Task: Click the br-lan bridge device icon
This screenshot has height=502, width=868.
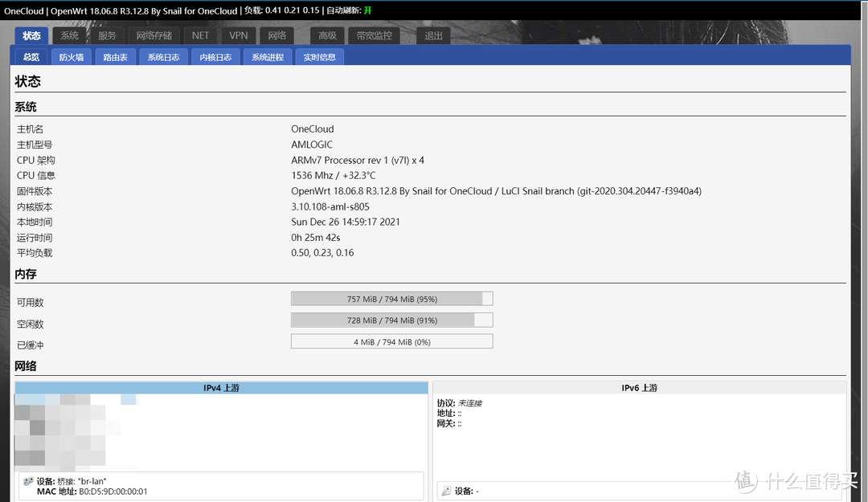Action: (x=28, y=482)
